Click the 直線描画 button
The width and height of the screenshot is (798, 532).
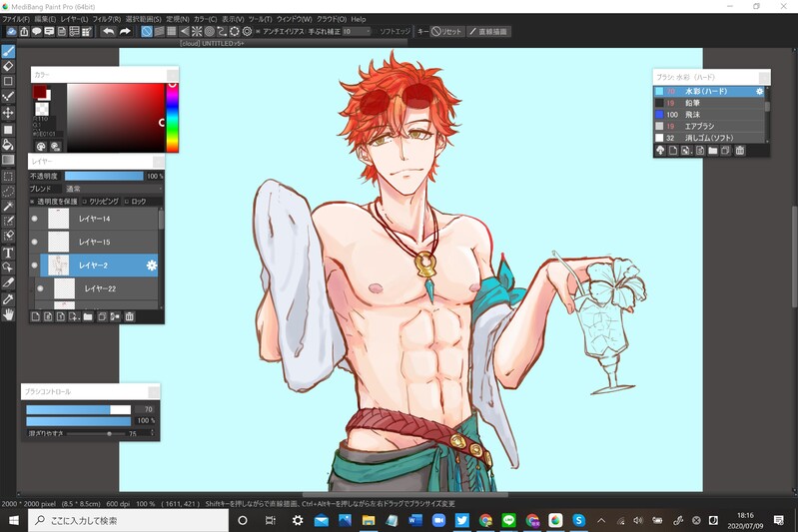pos(488,32)
